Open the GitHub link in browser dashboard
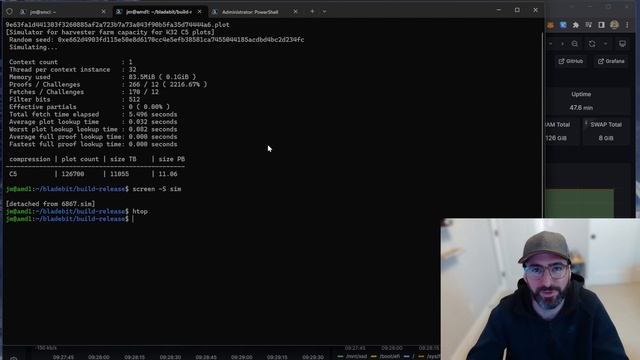640x360 pixels. pyautogui.click(x=571, y=61)
